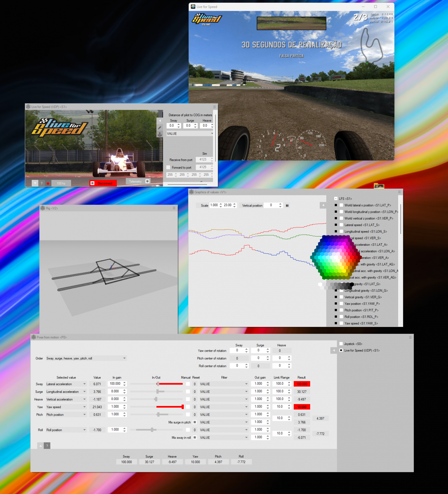The image size is (448, 494).
Task: Toggle the Mix sway in roll checkbox
Action: click(x=195, y=437)
